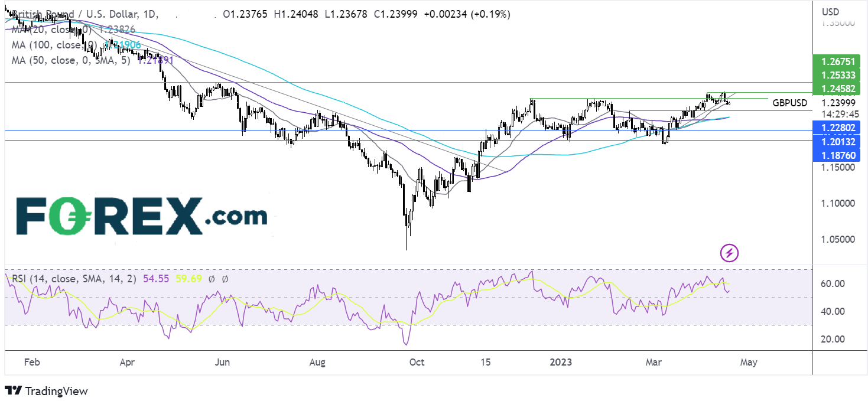The width and height of the screenshot is (868, 401).
Task: Click the purple MA 50 value 1.21891
Action: pos(155,61)
